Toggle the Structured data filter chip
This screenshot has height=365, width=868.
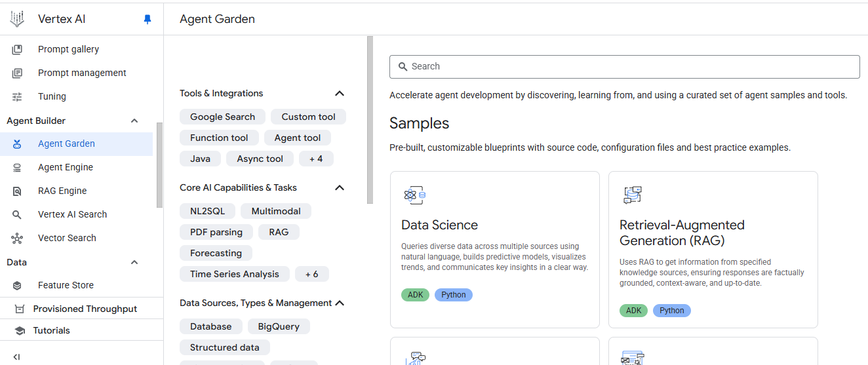pyautogui.click(x=225, y=347)
